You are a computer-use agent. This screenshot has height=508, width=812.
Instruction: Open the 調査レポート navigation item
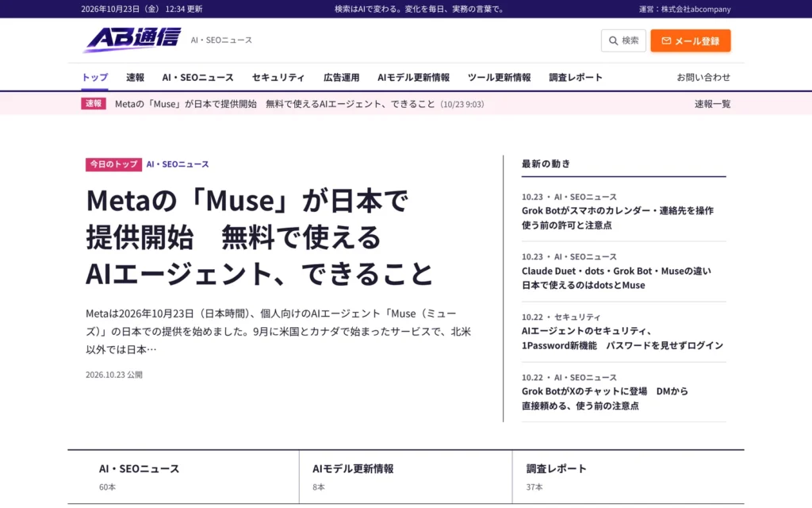[576, 77]
